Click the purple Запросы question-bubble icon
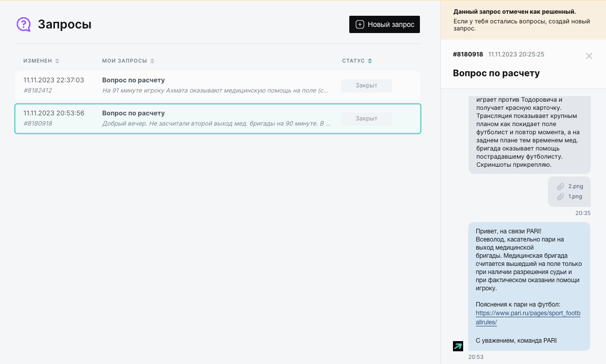This screenshot has height=364, width=606. coord(23,24)
